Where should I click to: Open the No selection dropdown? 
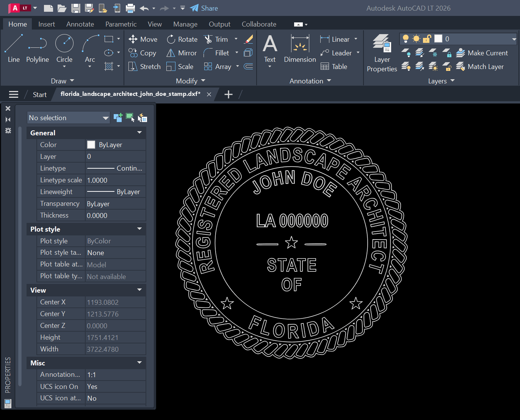pyautogui.click(x=69, y=118)
